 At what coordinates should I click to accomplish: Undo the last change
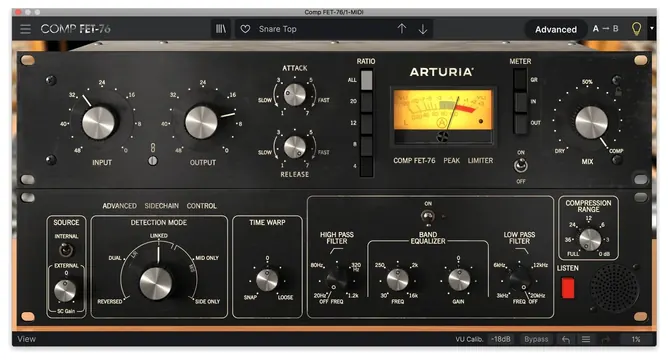click(x=566, y=340)
